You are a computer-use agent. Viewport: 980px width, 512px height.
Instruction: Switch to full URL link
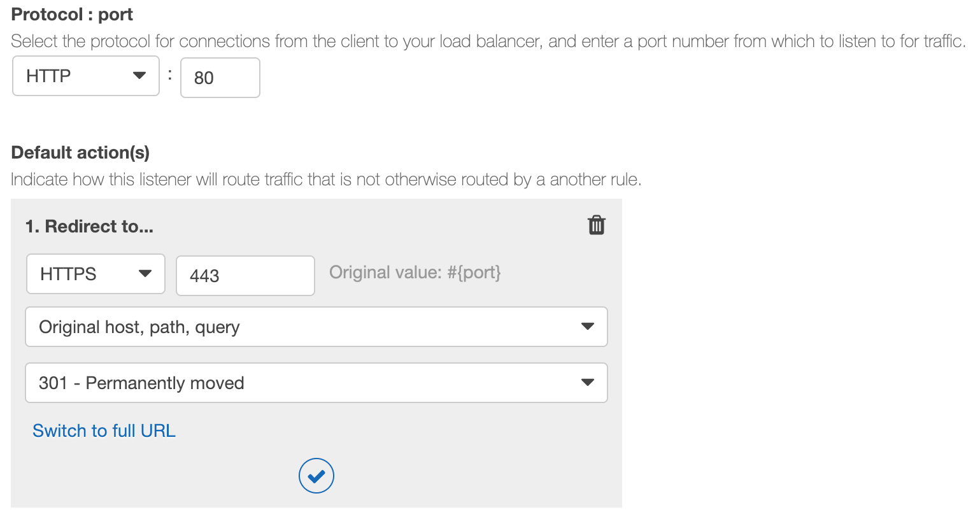[x=104, y=431]
